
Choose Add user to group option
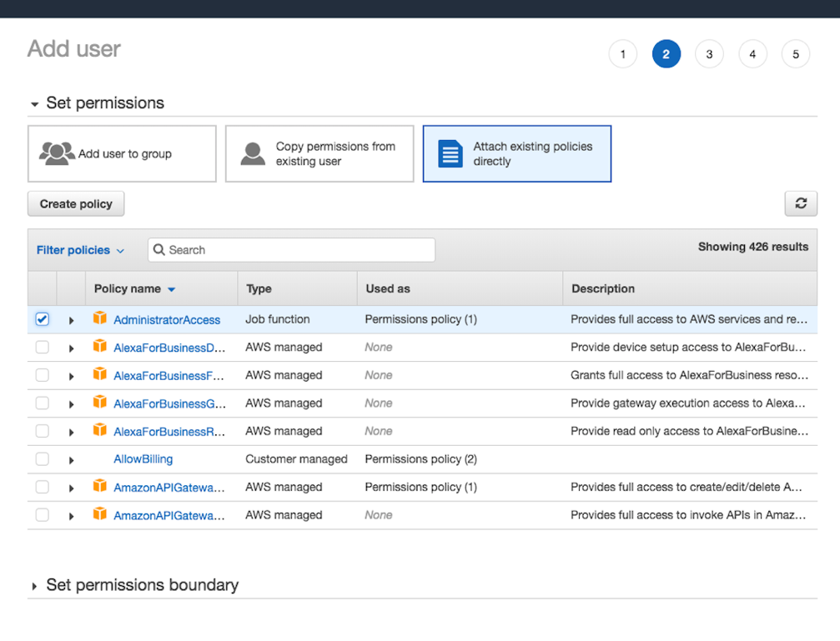tap(122, 153)
